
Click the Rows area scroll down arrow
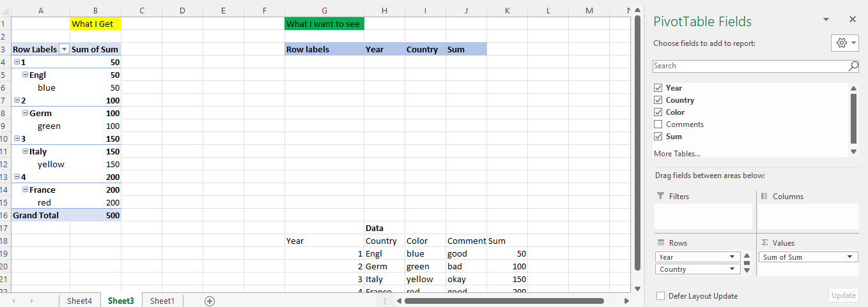pos(747,271)
